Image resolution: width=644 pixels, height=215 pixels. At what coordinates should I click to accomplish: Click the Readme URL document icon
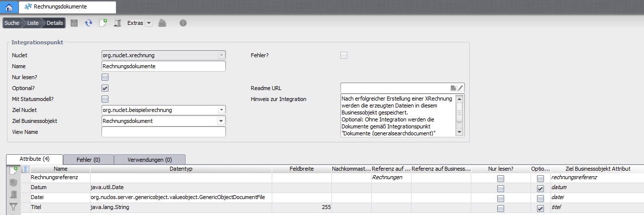coord(453,88)
